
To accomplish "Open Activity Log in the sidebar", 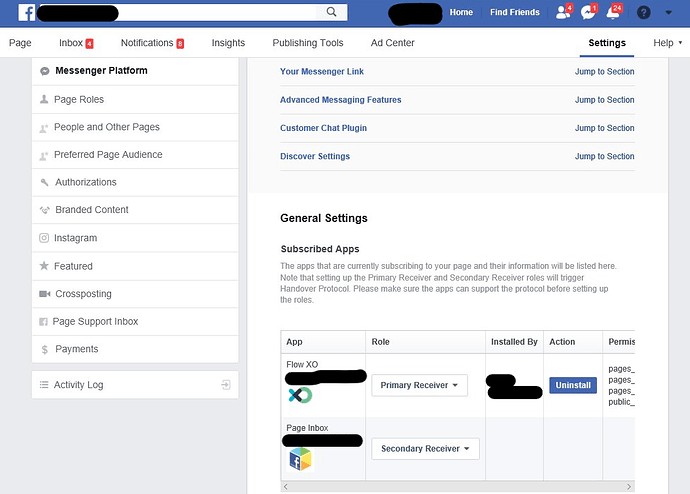I will click(78, 385).
